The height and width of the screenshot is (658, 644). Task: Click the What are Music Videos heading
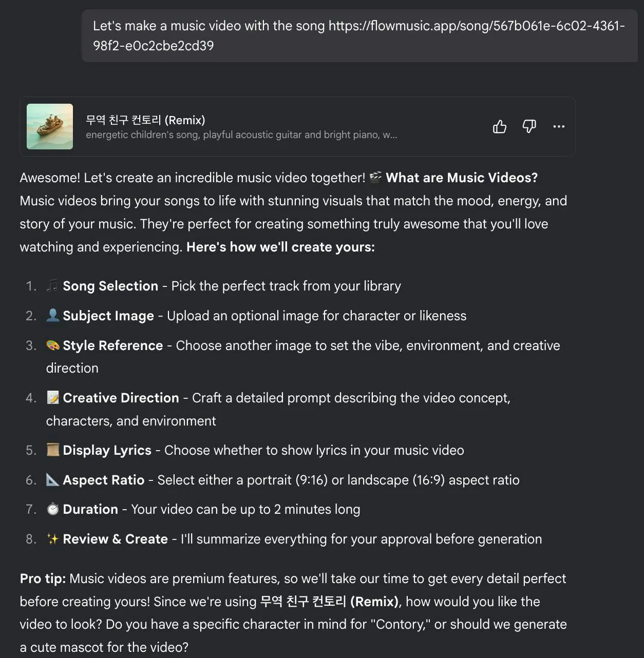coord(462,178)
